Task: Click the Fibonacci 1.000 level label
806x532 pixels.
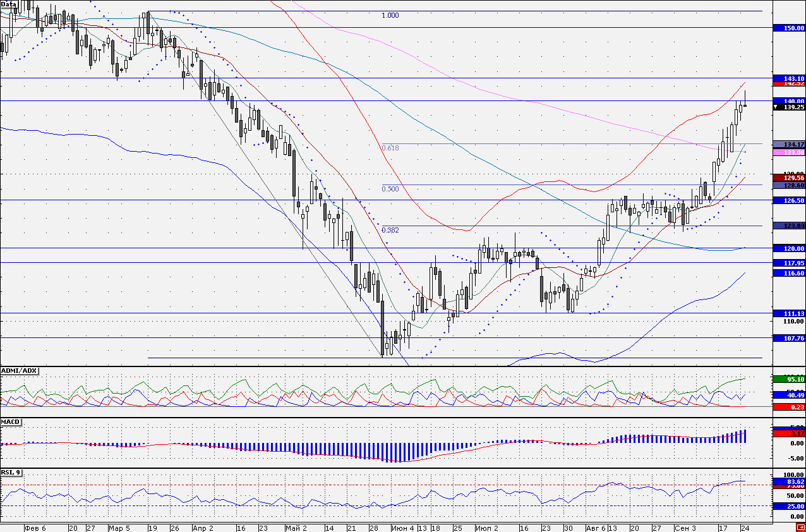Action: click(390, 15)
